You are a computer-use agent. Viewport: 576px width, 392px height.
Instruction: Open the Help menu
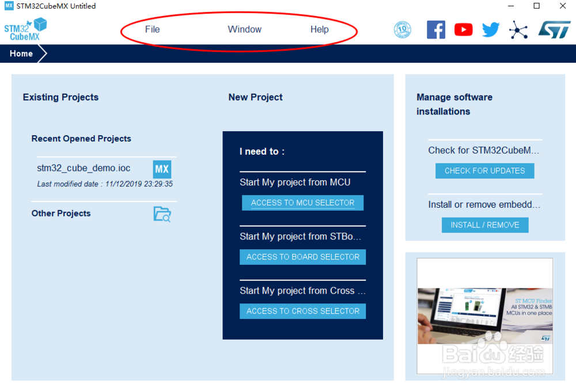tap(319, 29)
